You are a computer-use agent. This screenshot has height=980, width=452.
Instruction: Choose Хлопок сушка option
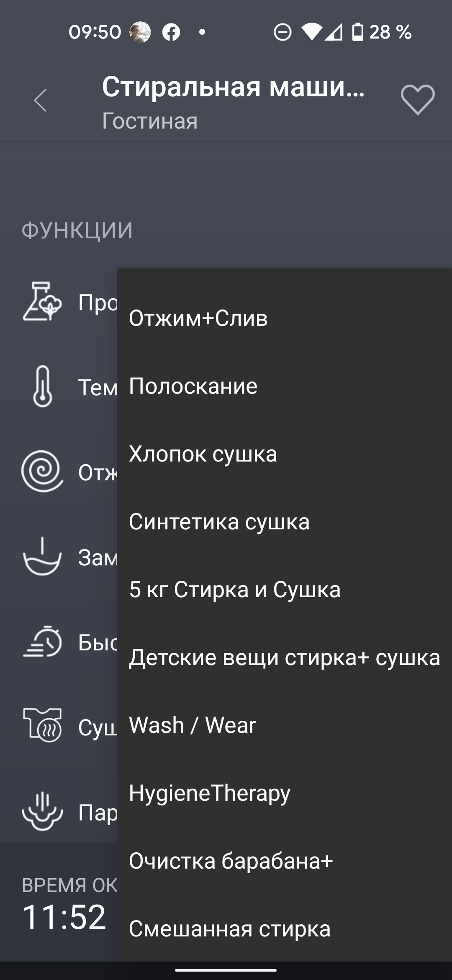(203, 454)
